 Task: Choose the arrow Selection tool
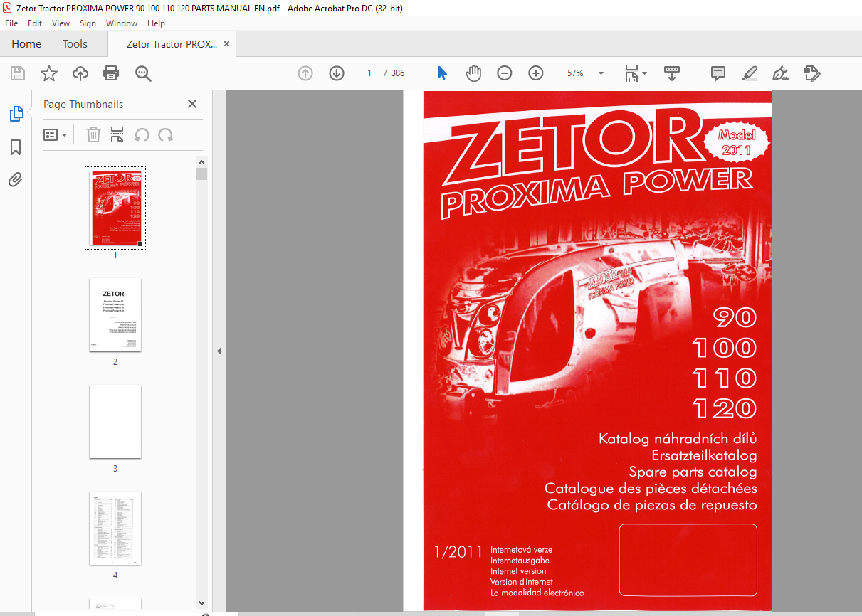pos(442,73)
